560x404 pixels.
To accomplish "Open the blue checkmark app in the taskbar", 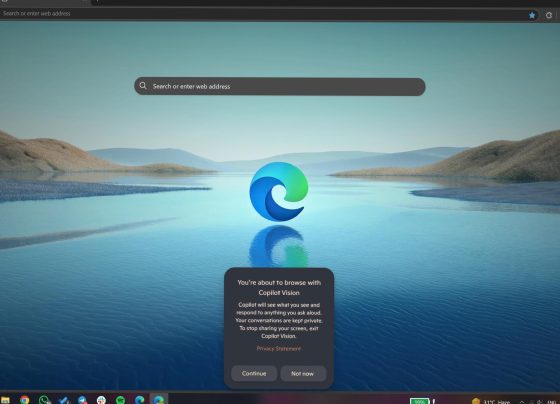I will tap(64, 400).
